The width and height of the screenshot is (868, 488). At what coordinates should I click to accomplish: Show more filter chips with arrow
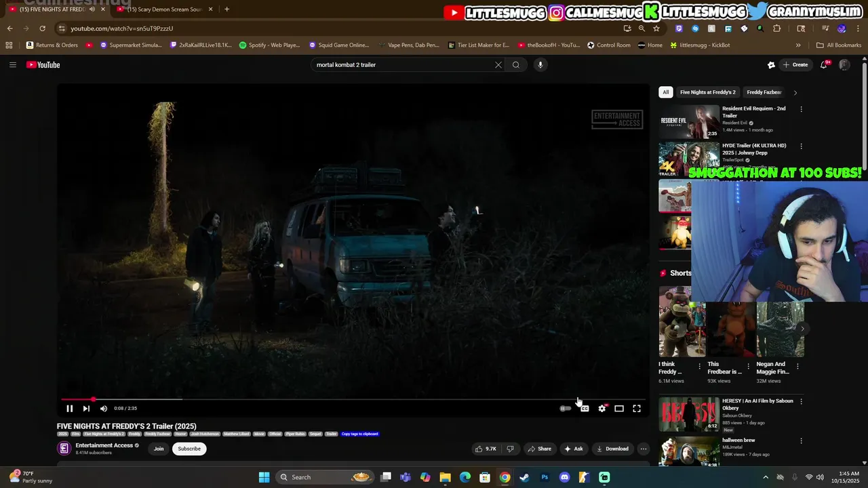(795, 92)
